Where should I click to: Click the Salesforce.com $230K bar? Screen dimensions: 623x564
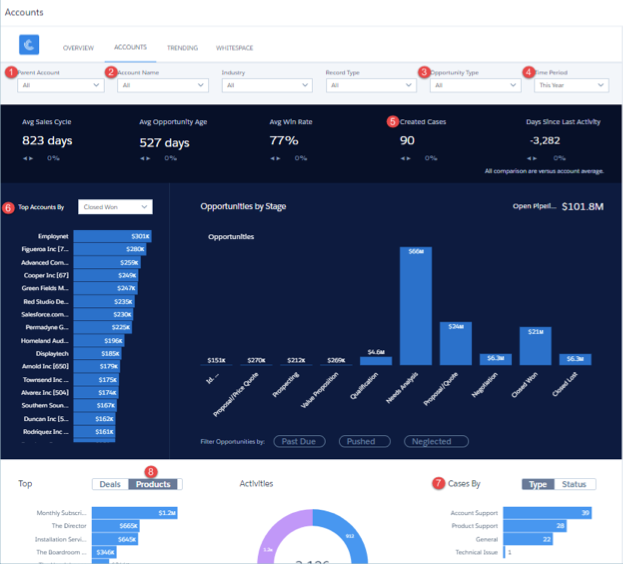point(103,315)
